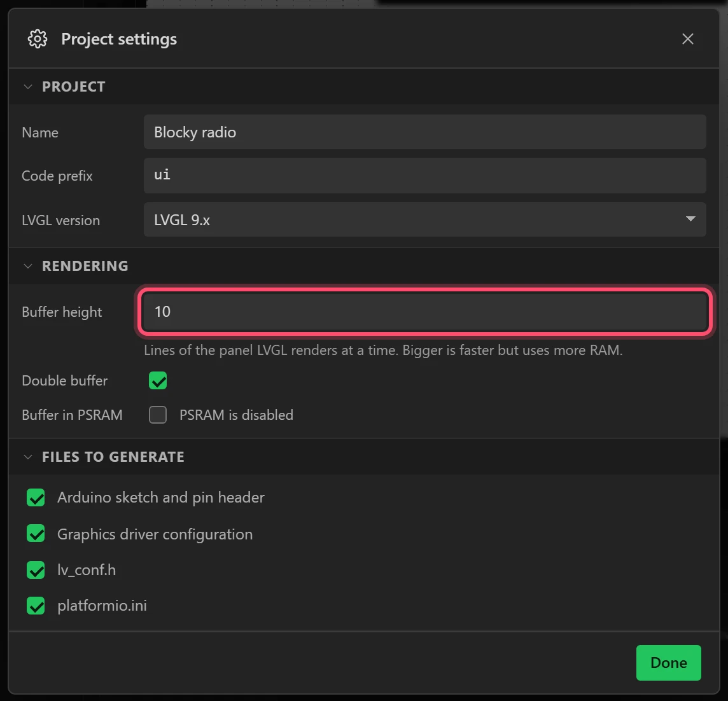Uncheck the lv_conf.h file option

[36, 570]
